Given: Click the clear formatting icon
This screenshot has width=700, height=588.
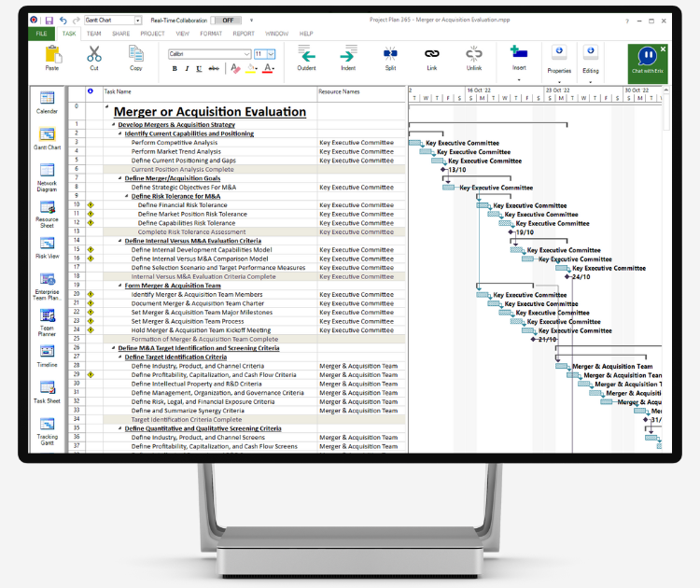Looking at the screenshot, I should point(235,68).
